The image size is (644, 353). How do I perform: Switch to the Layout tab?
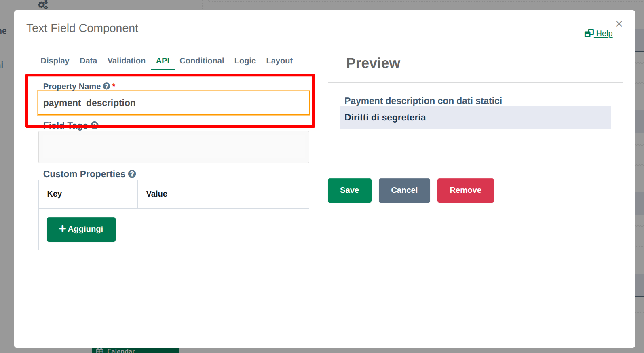click(x=279, y=61)
